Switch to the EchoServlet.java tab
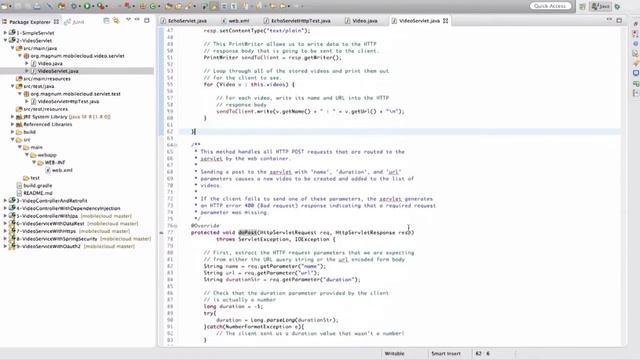 tap(184, 20)
